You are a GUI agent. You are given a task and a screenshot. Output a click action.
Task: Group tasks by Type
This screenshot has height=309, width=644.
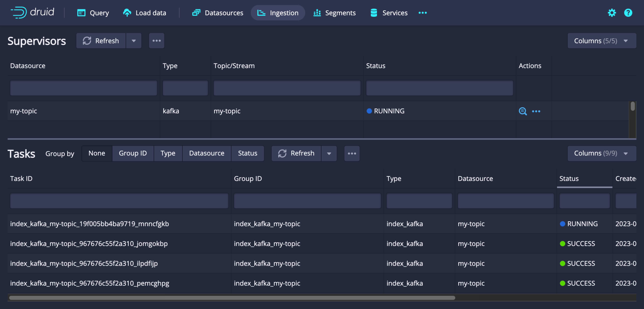click(168, 153)
